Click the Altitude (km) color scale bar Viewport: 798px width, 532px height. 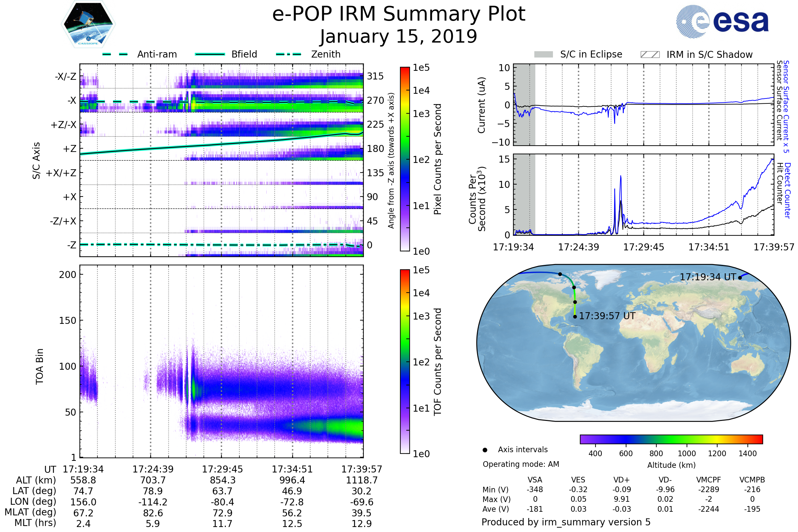tap(671, 439)
